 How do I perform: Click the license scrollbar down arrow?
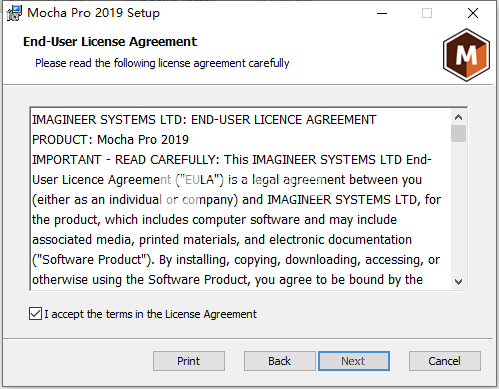458,282
